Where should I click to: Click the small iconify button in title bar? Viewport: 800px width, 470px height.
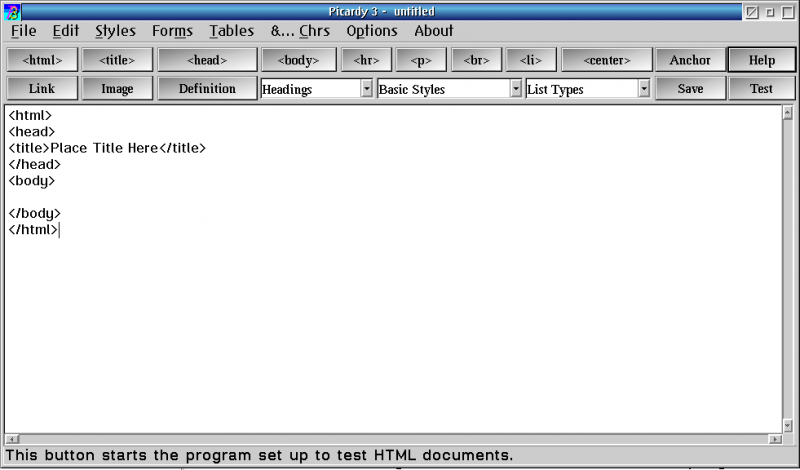pos(770,12)
